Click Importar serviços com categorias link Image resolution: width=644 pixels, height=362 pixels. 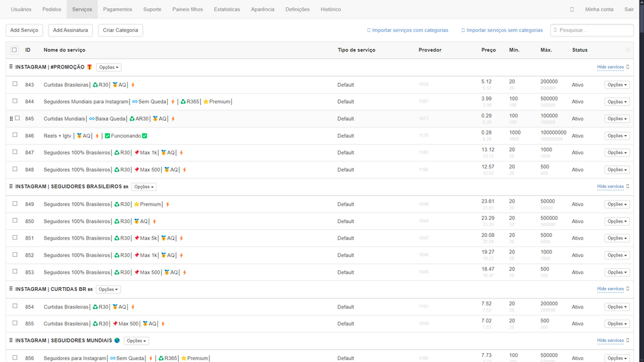click(409, 30)
